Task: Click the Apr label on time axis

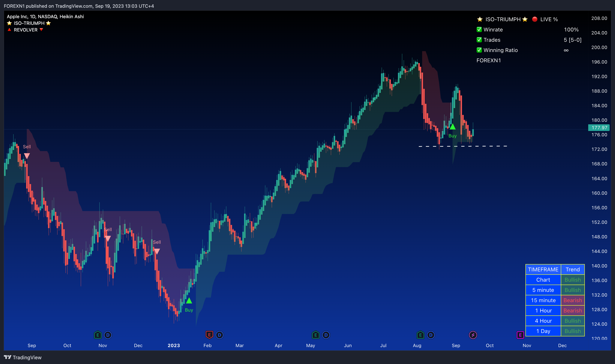Action: (x=279, y=345)
